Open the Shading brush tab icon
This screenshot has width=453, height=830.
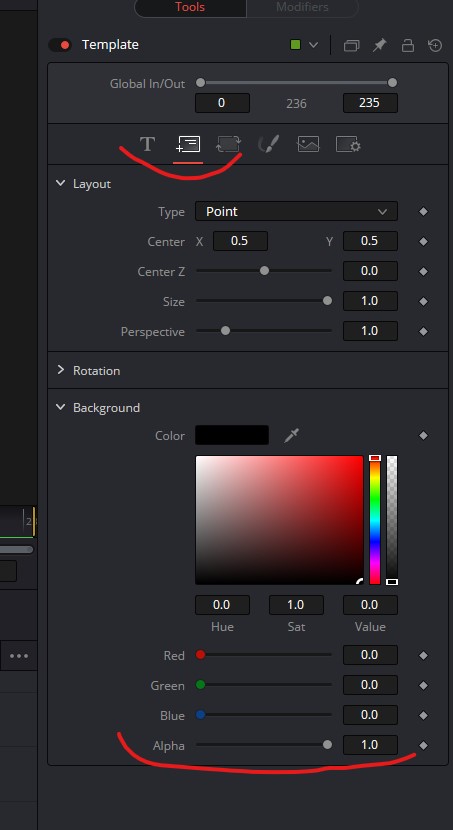click(268, 144)
